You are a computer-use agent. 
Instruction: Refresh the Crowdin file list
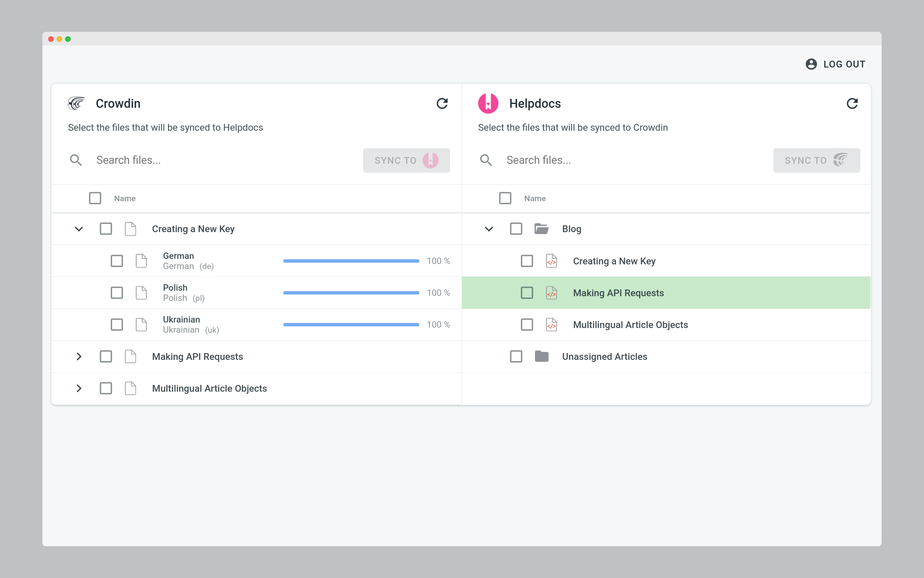tap(442, 104)
